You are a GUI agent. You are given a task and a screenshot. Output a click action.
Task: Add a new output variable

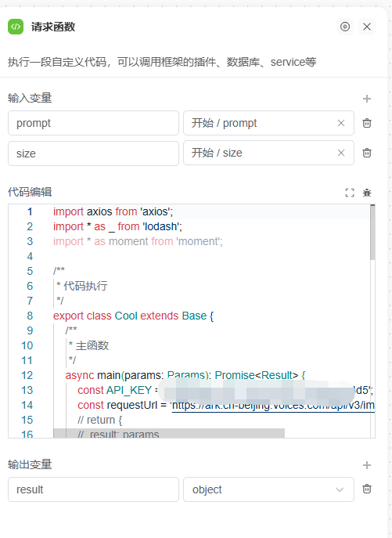click(367, 465)
